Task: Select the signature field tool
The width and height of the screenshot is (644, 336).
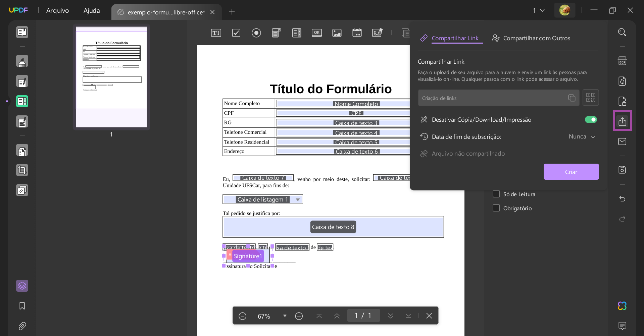Action: coord(377,33)
